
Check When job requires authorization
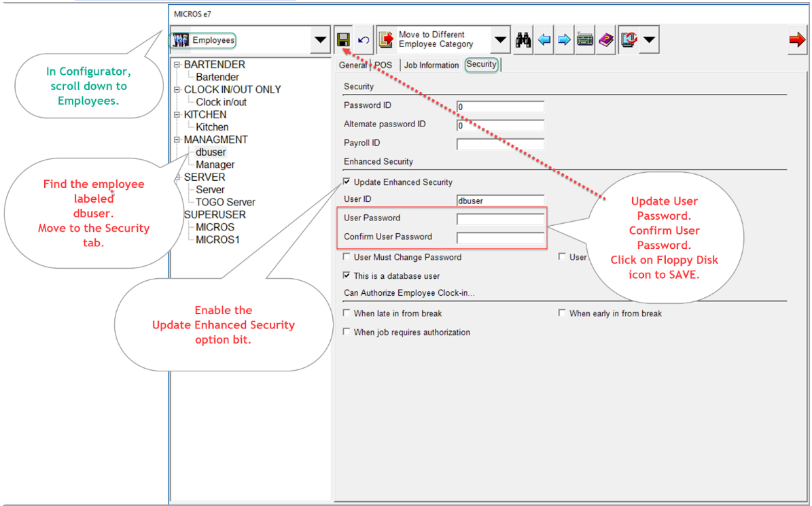tap(347, 332)
